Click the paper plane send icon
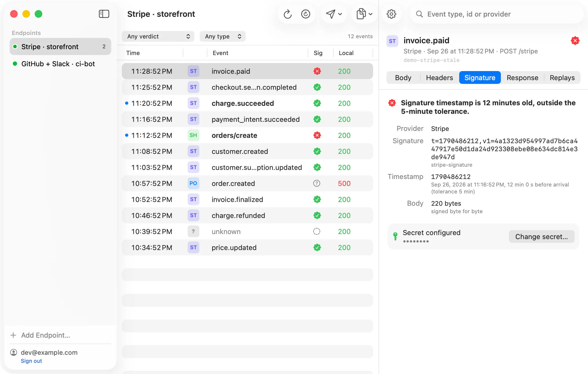588x374 pixels. pos(331,14)
